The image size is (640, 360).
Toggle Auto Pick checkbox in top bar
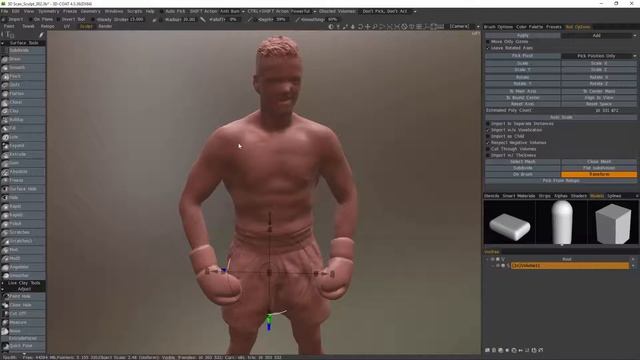(162, 11)
